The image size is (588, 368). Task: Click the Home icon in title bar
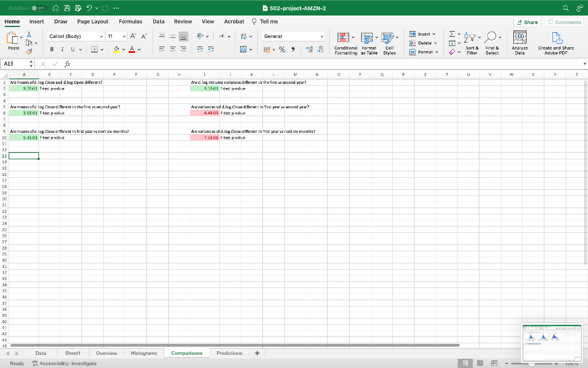pos(56,8)
